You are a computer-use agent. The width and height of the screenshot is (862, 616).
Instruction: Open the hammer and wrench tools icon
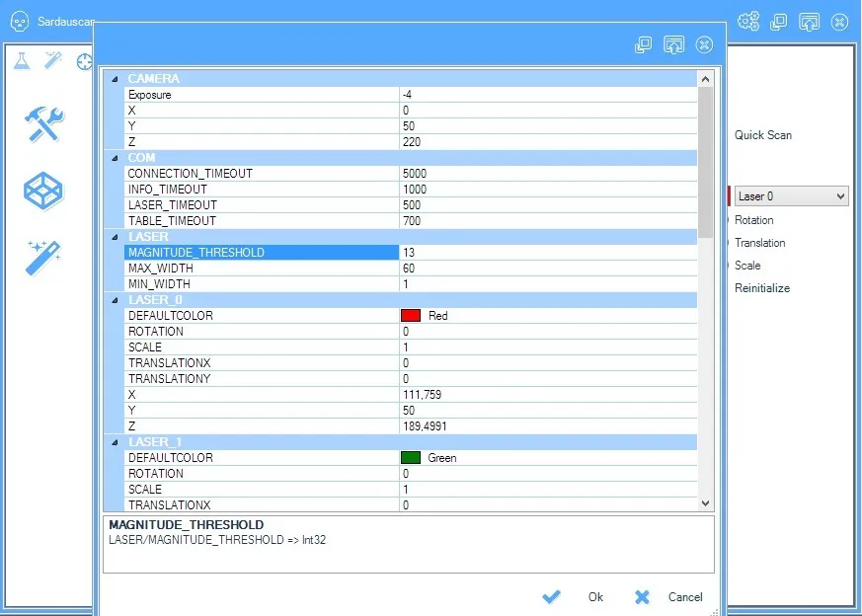tap(44, 124)
